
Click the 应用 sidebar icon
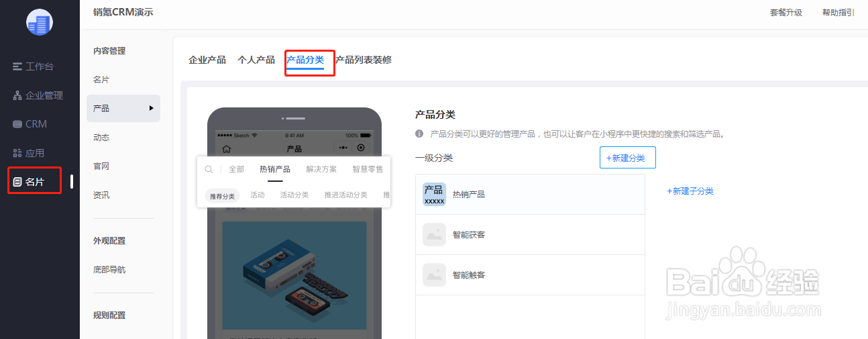[x=17, y=153]
